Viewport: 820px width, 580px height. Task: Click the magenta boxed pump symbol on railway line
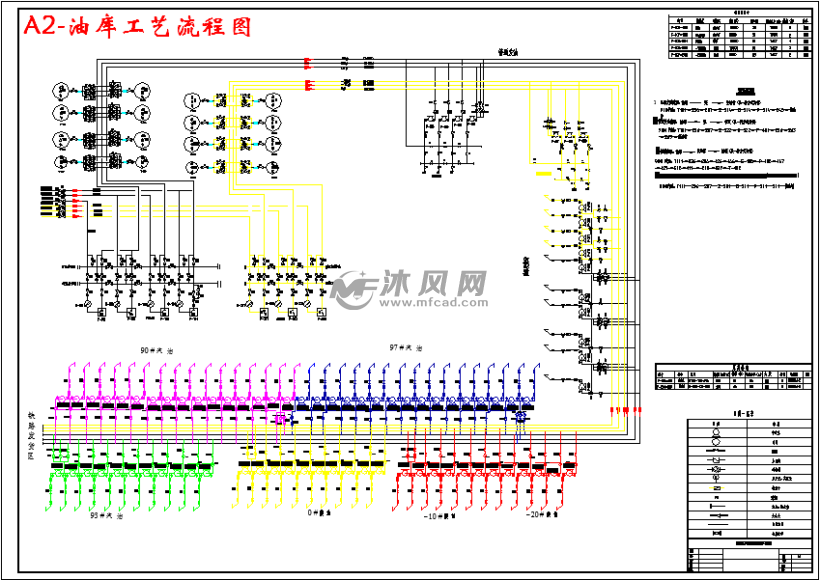(x=281, y=417)
